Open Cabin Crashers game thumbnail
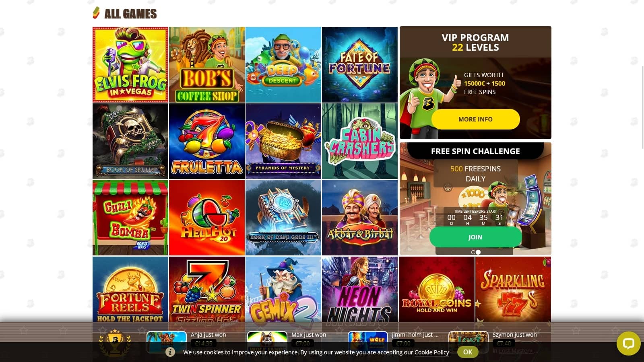The height and width of the screenshot is (362, 644). click(360, 141)
